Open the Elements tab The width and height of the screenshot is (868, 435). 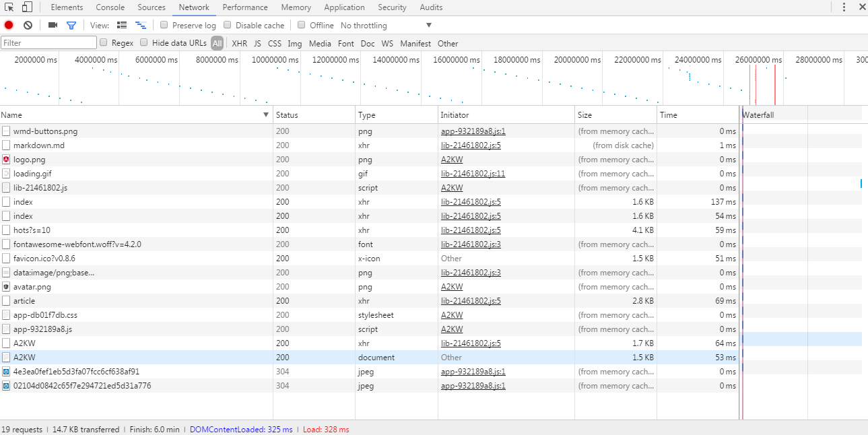[x=67, y=7]
